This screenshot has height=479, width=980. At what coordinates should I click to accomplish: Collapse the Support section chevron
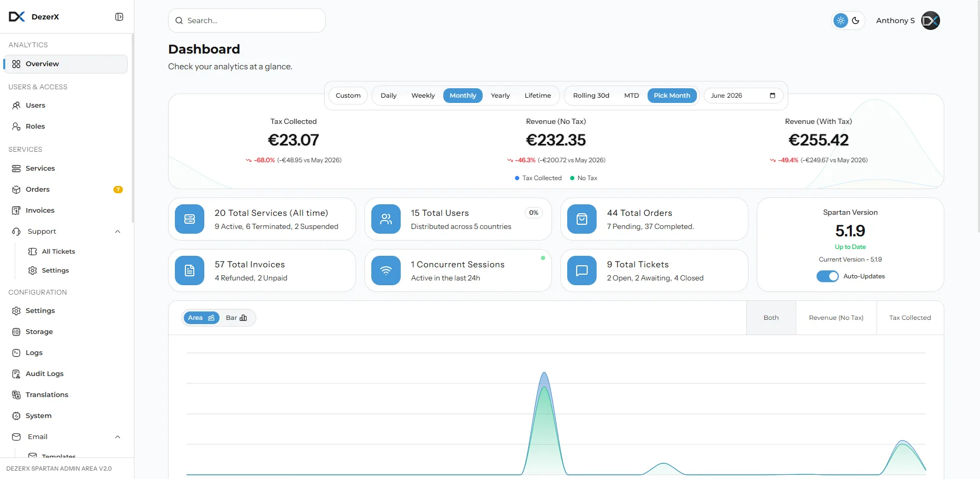pos(118,232)
